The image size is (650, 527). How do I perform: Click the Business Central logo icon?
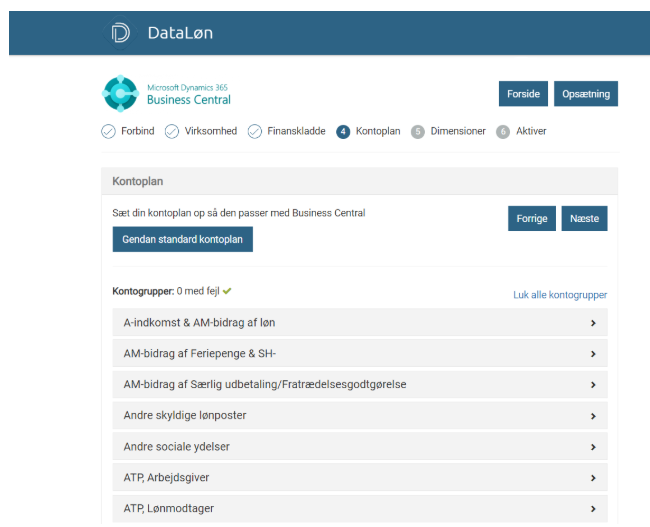121,93
